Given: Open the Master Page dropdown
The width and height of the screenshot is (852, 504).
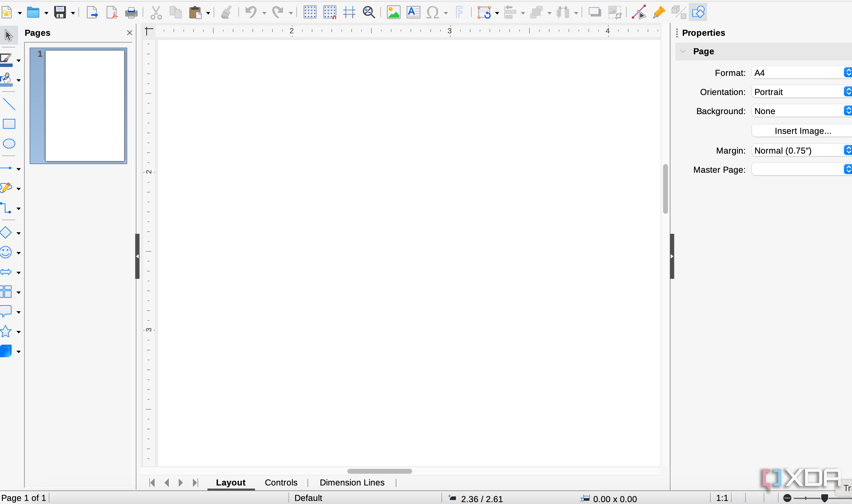Looking at the screenshot, I should [802, 169].
